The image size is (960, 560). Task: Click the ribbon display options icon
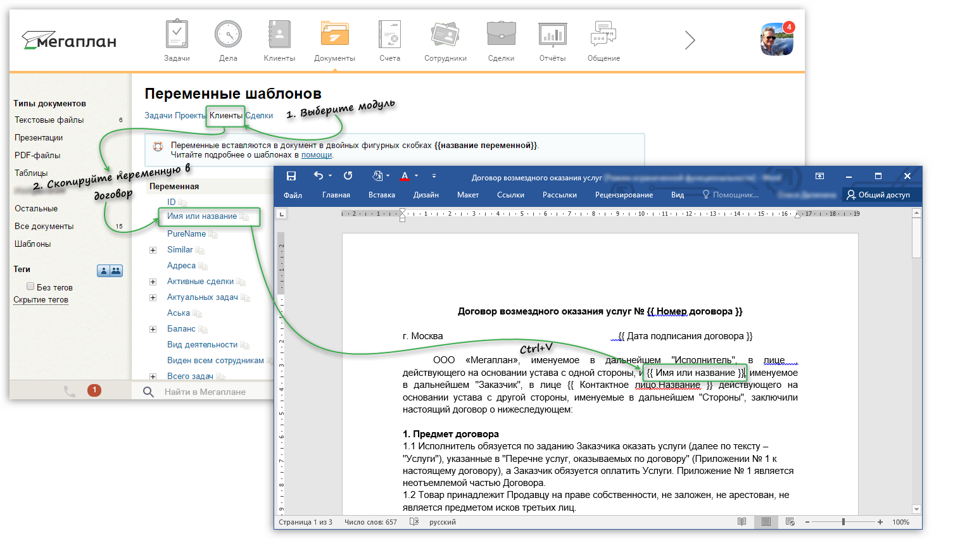pos(819,176)
